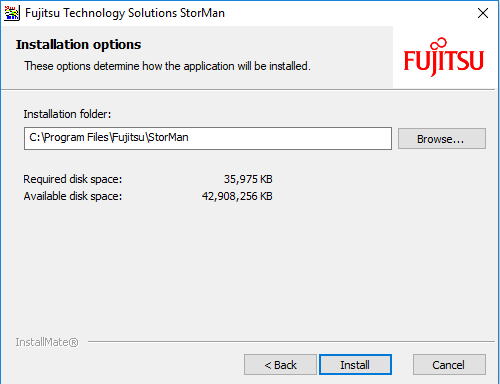Click the subtitle describing installation options
The height and width of the screenshot is (384, 500).
tap(167, 66)
